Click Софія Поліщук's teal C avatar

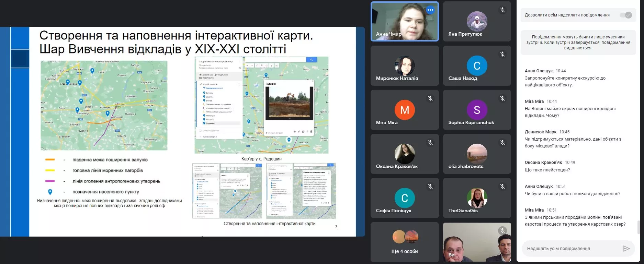tap(405, 198)
